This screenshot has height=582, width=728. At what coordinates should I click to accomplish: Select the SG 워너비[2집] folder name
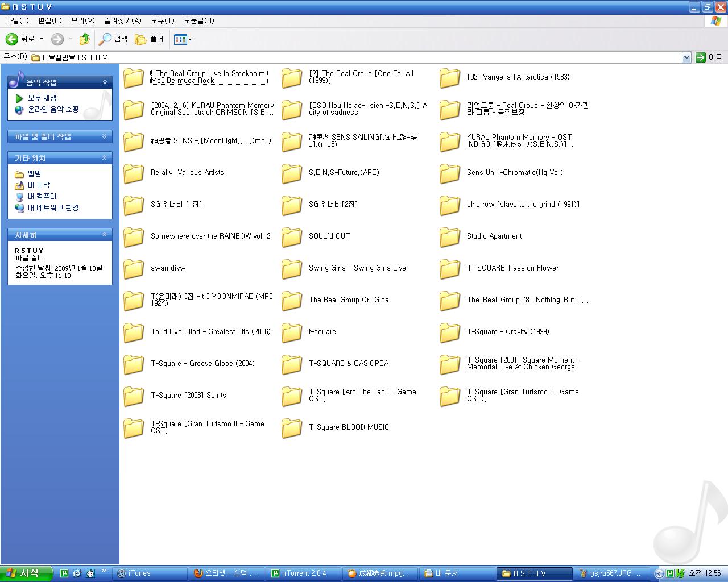[333, 205]
